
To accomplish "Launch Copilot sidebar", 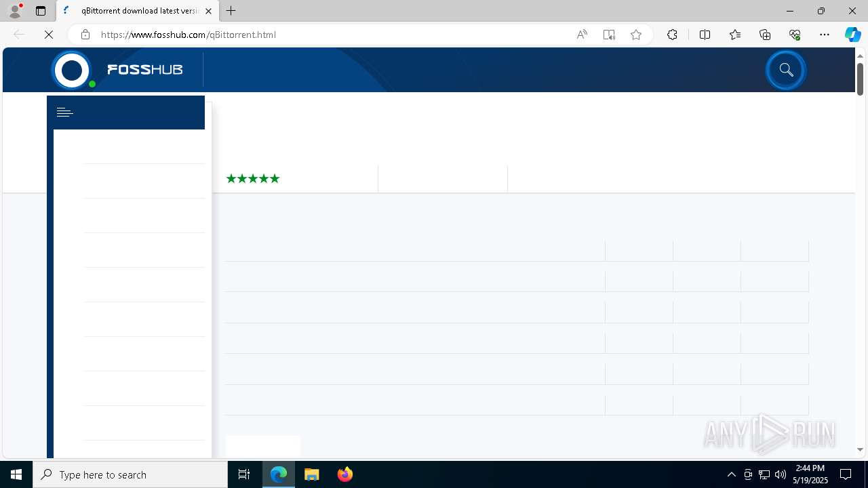I will [852, 35].
